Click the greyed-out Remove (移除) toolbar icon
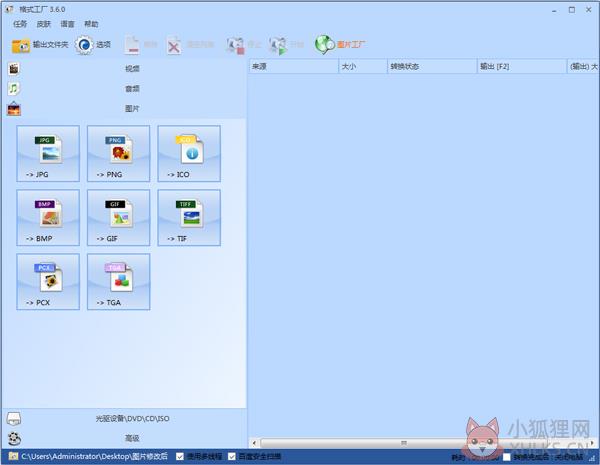 [132, 45]
